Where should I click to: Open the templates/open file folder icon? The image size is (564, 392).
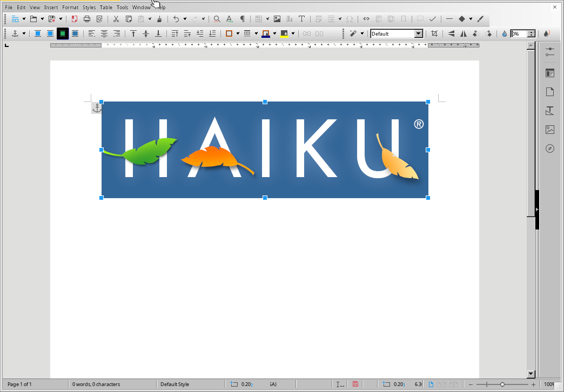pyautogui.click(x=33, y=19)
